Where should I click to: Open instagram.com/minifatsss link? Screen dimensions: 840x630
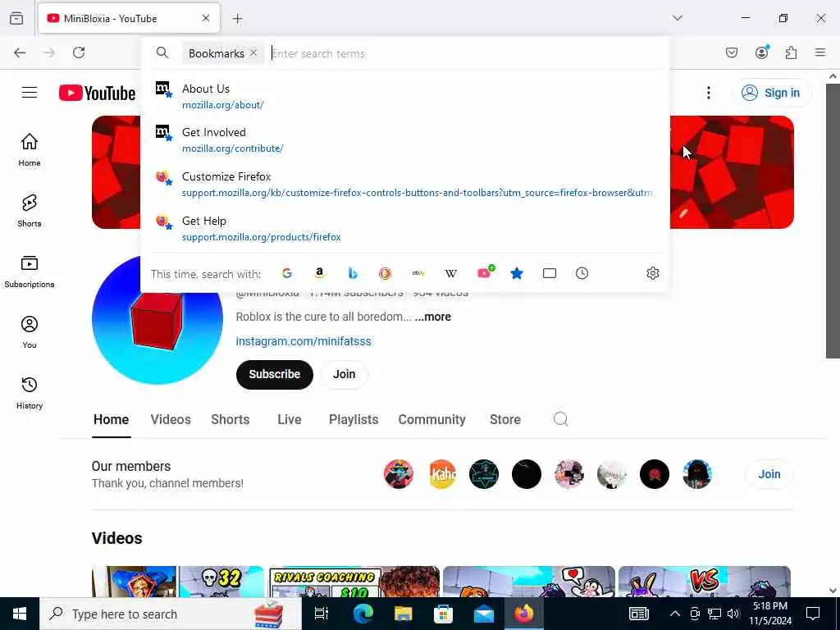coord(304,341)
